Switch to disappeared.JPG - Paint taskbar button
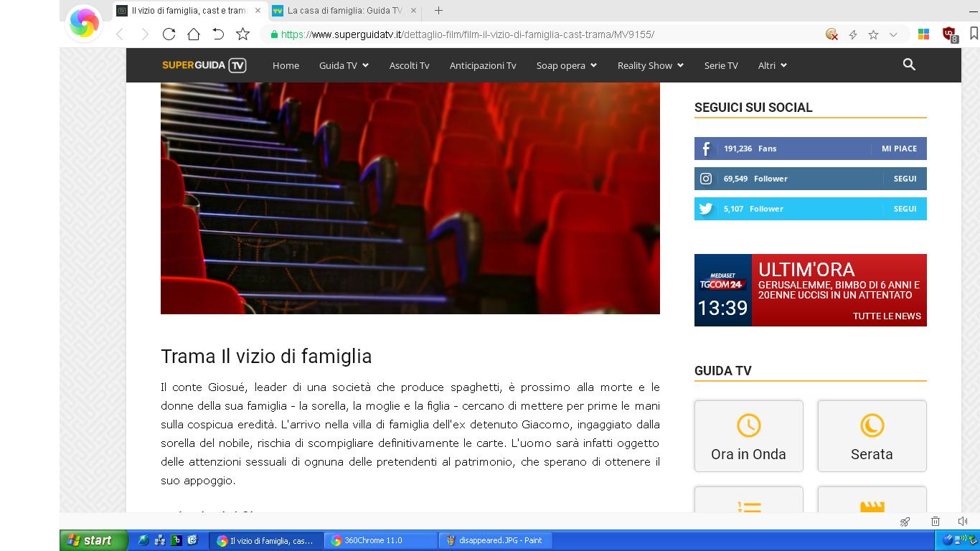Viewport: 980px width, 551px height. pyautogui.click(x=496, y=540)
